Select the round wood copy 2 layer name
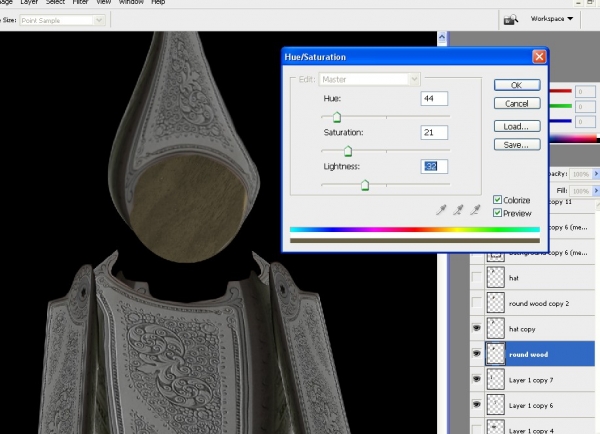The width and height of the screenshot is (600, 434). tap(539, 303)
